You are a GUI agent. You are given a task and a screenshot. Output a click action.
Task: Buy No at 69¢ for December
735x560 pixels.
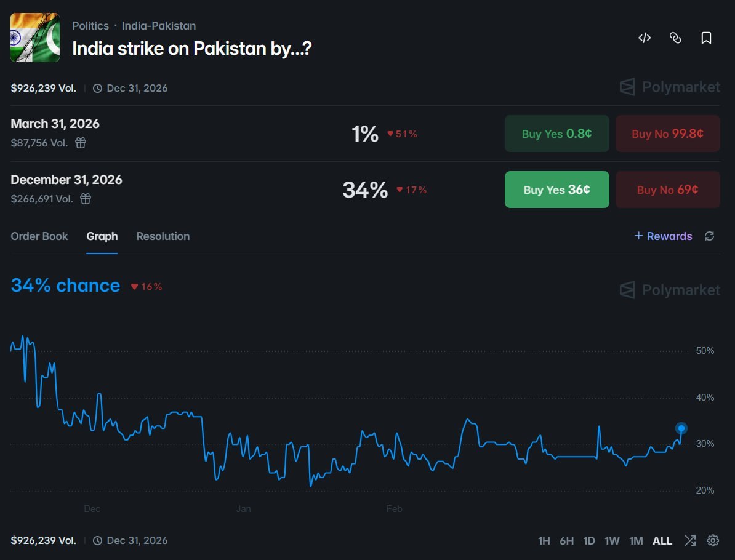[x=667, y=190]
